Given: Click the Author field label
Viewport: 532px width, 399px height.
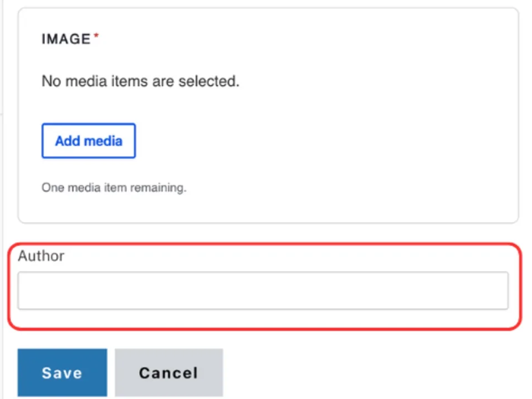Looking at the screenshot, I should tap(41, 256).
